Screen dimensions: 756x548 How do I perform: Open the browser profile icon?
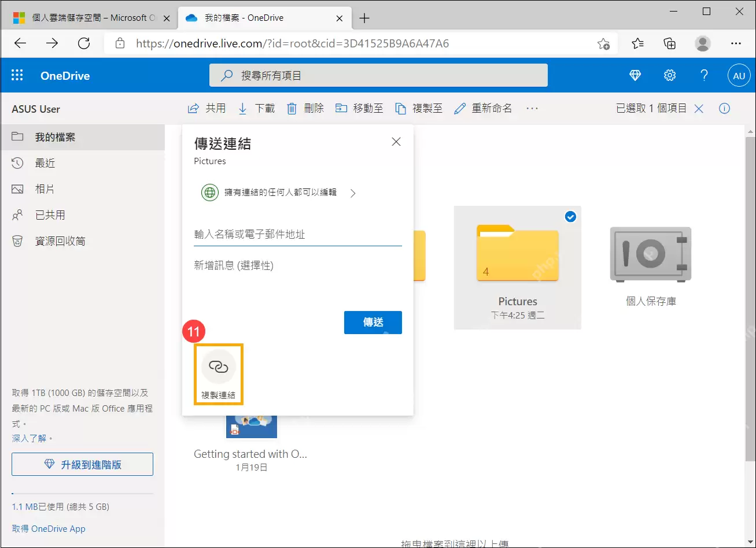pos(703,43)
